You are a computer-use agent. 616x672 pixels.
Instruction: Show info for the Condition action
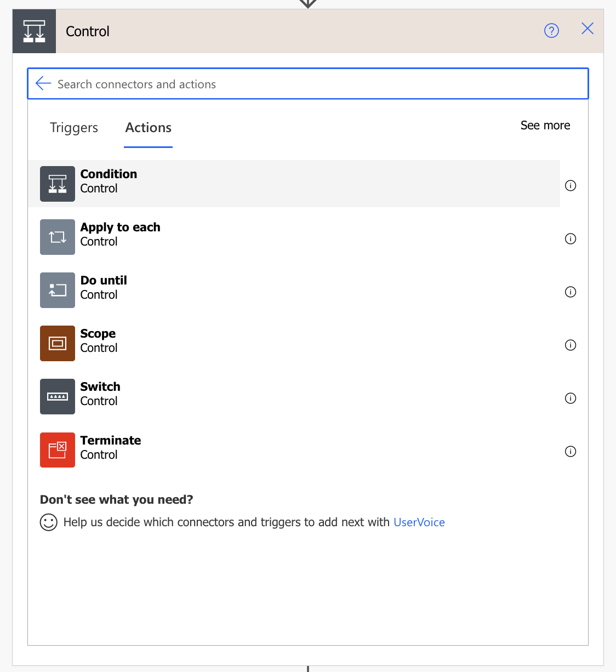point(571,185)
